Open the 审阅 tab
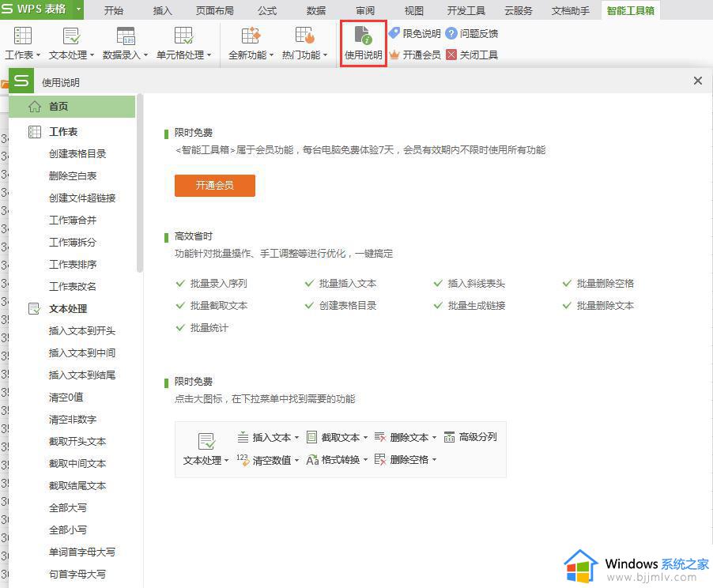Image resolution: width=713 pixels, height=588 pixels. pos(365,10)
